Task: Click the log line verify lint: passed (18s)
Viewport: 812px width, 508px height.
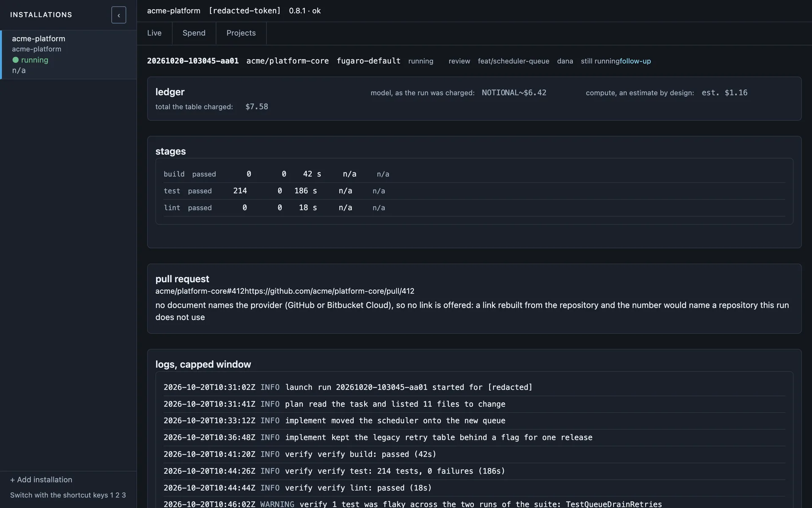Action: 474,488
